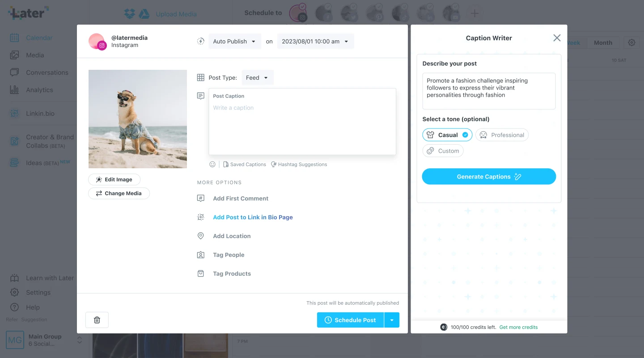
Task: Click the Describe your post text box
Action: coord(489,91)
